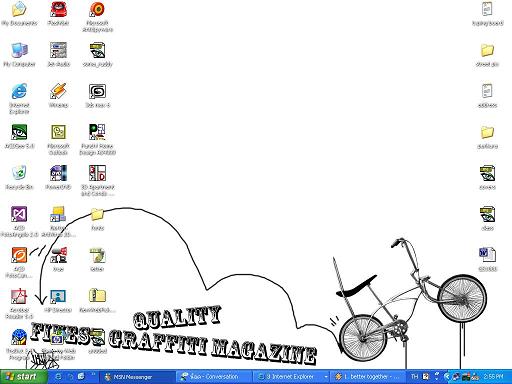Image resolution: width=512 pixels, height=384 pixels.
Task: Click the system tray clock
Action: pos(493,377)
